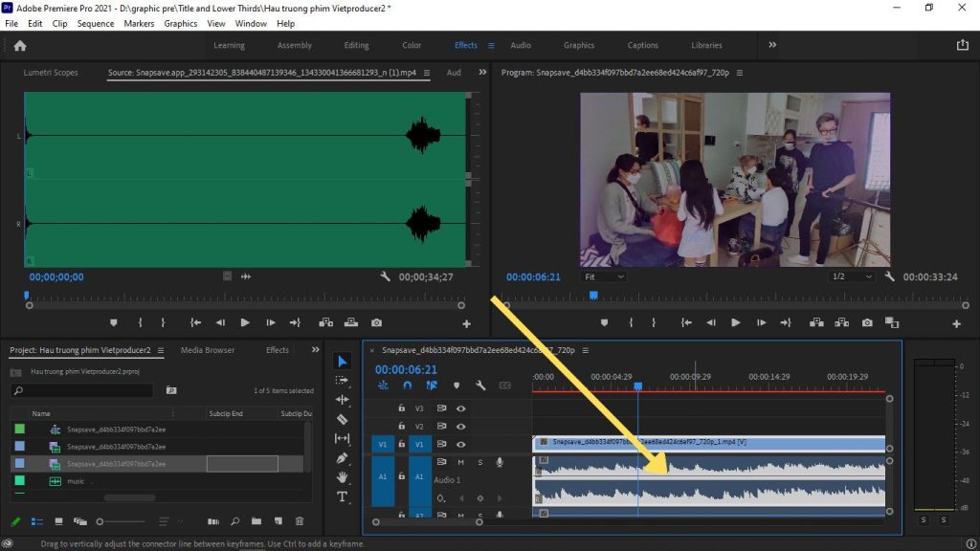
Task: Switch to the Media Browser tab
Action: coord(208,350)
